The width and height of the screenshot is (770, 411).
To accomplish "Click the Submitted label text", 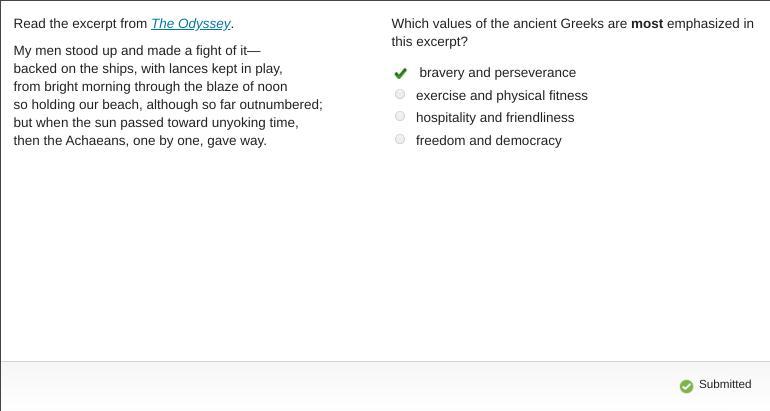I will [x=724, y=384].
